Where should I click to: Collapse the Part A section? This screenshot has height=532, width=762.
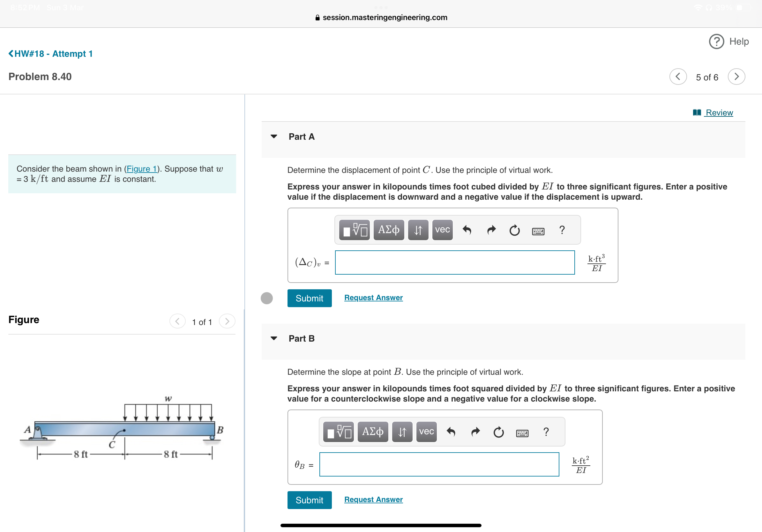click(273, 136)
